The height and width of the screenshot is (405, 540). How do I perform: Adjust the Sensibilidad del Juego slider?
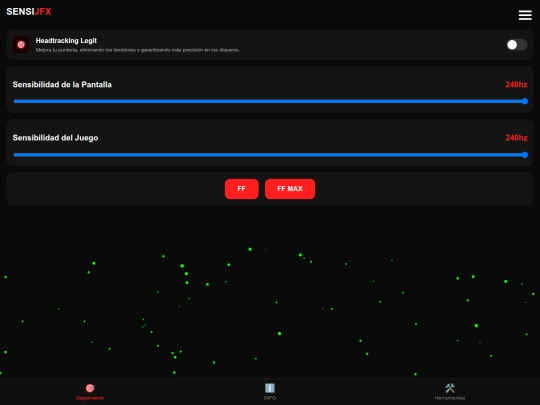coord(270,155)
